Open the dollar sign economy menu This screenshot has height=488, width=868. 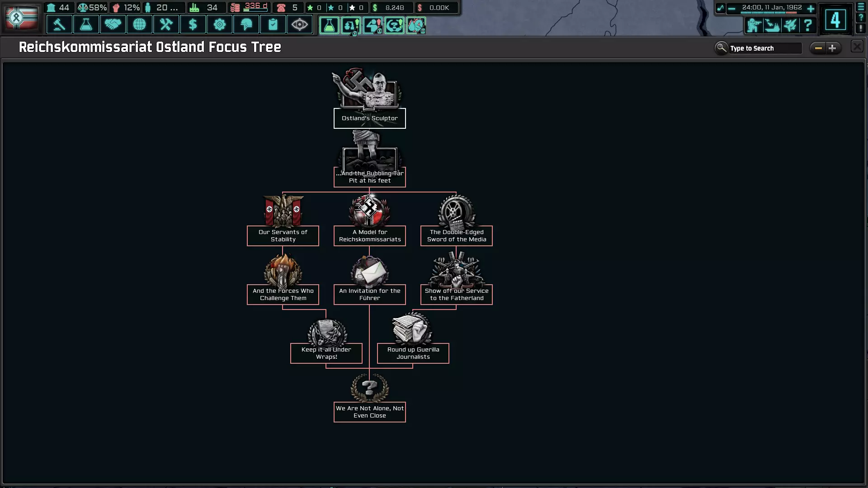pos(193,24)
